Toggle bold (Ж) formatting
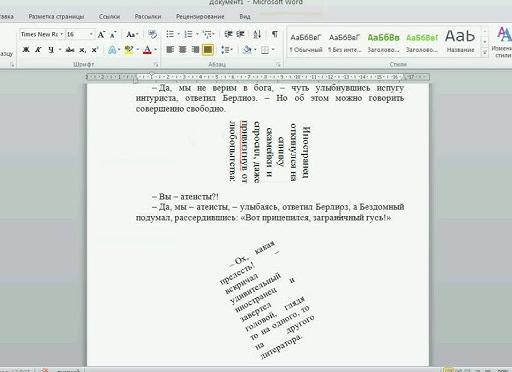Viewport: 512px width, 372px height. [x=26, y=50]
